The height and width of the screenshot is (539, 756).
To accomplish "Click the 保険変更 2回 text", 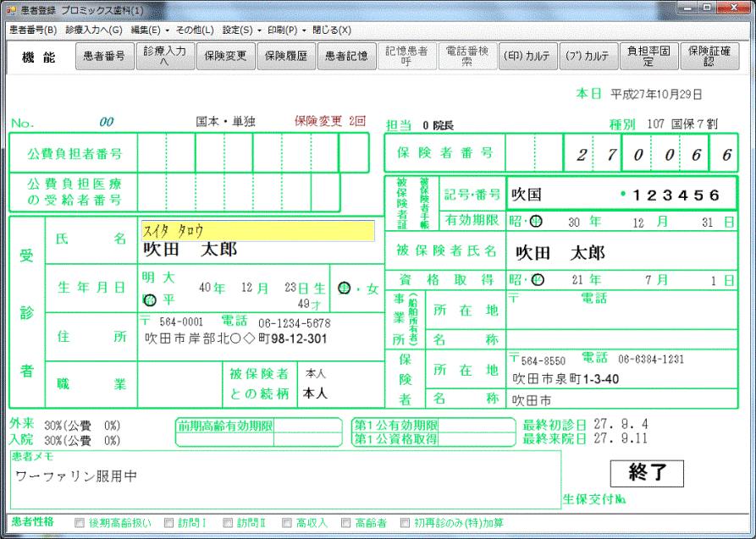I will (x=330, y=121).
